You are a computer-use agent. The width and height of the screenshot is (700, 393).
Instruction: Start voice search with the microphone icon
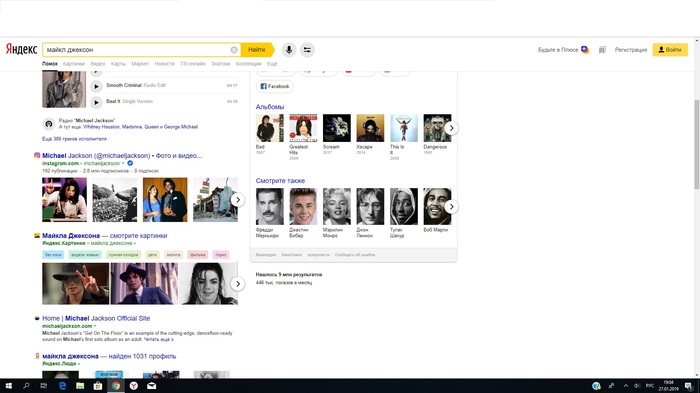(x=289, y=50)
